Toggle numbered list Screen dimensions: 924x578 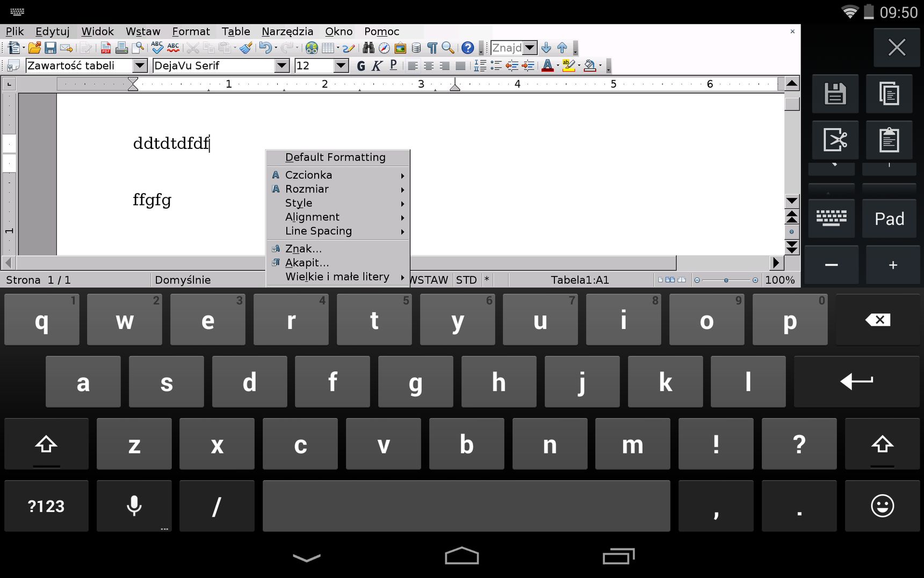click(480, 66)
